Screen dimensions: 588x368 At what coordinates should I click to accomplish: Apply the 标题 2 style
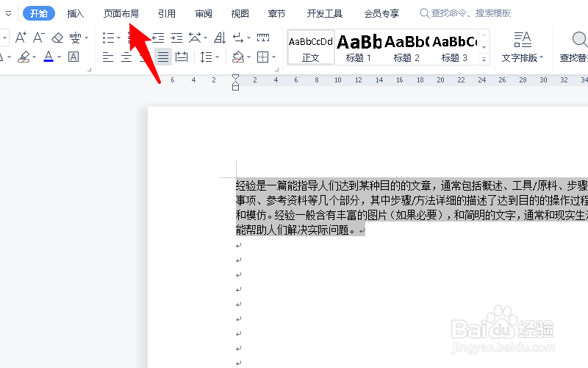[x=406, y=48]
